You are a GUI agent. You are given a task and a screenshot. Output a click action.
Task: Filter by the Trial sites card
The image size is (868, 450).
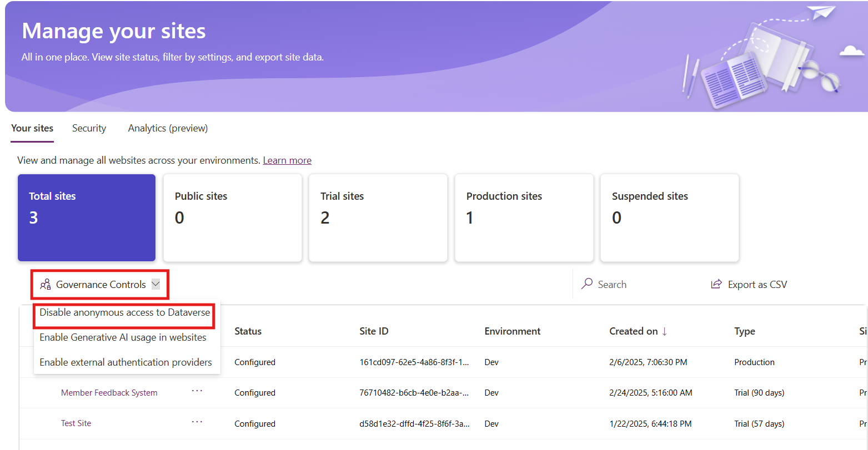point(378,218)
